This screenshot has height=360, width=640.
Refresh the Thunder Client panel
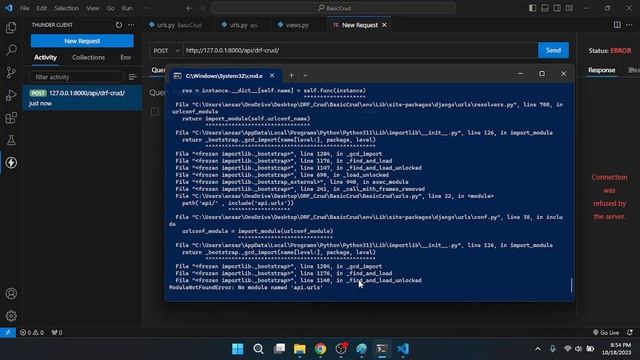point(119,25)
